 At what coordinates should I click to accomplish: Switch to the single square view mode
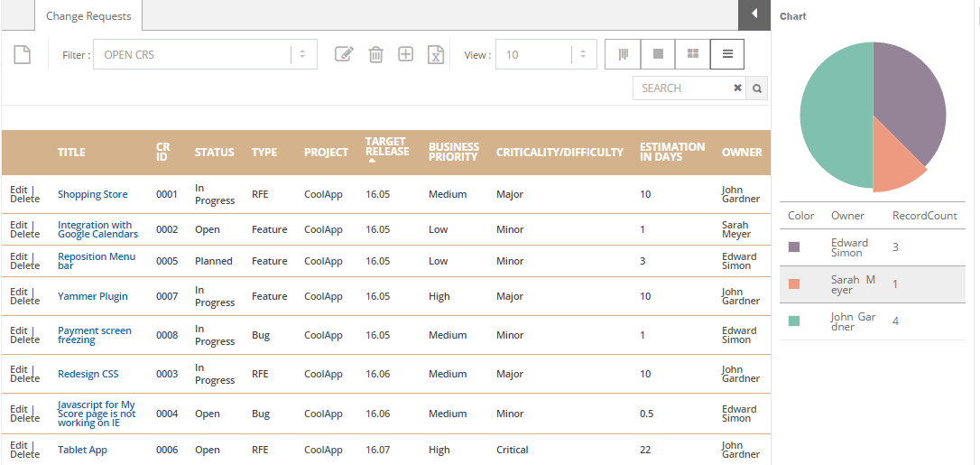[658, 54]
